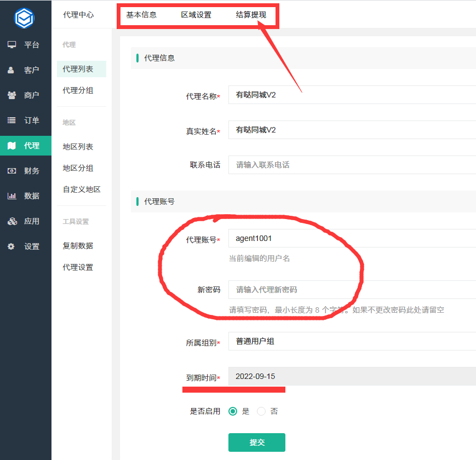
Task: Switch to the 基本信息 tab
Action: pos(141,15)
